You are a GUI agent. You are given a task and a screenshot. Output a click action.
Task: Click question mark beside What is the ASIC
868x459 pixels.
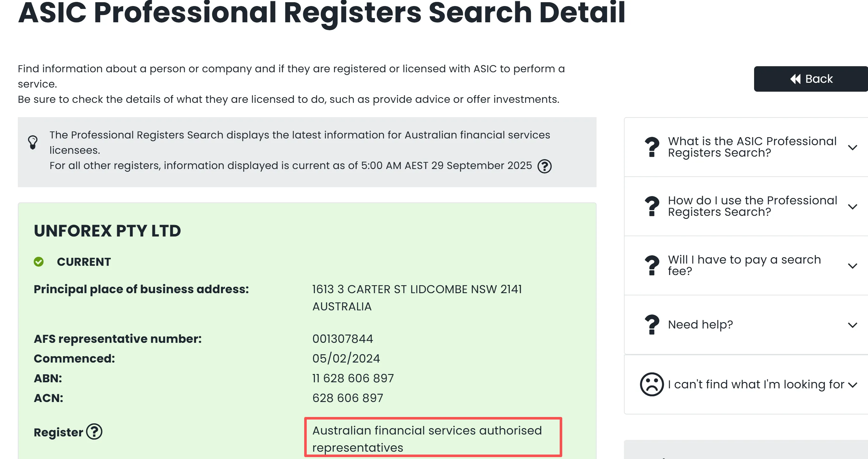coord(652,147)
